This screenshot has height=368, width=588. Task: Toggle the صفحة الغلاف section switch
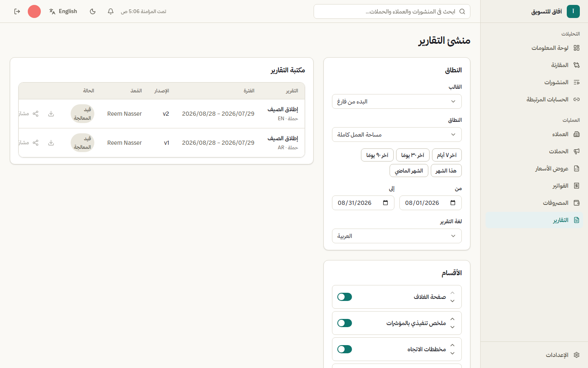tap(345, 297)
